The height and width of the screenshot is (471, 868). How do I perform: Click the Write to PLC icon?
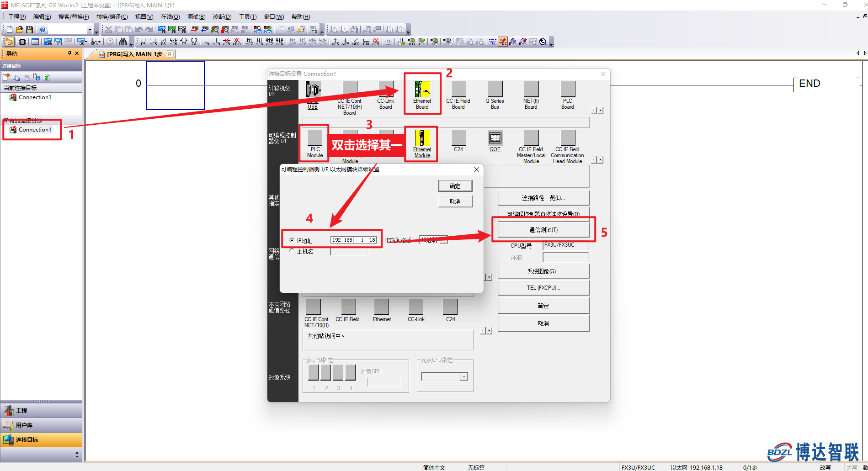pos(195,30)
